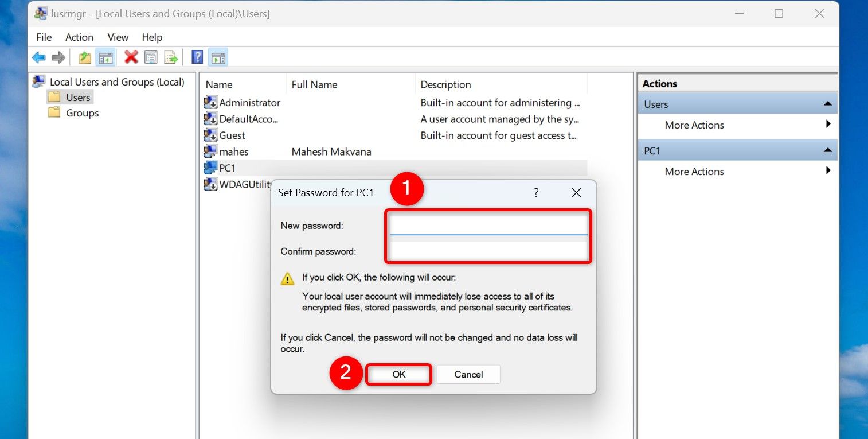
Task: Click 'A user account managed by the sy...' description
Action: (500, 119)
